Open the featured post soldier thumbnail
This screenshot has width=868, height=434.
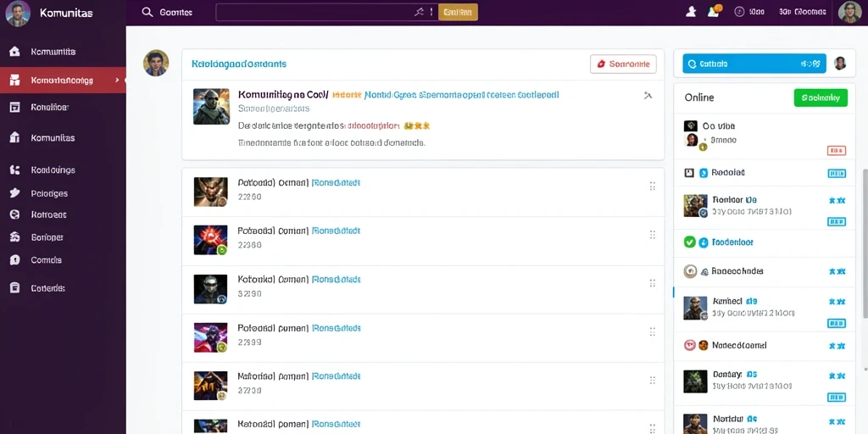click(x=211, y=106)
